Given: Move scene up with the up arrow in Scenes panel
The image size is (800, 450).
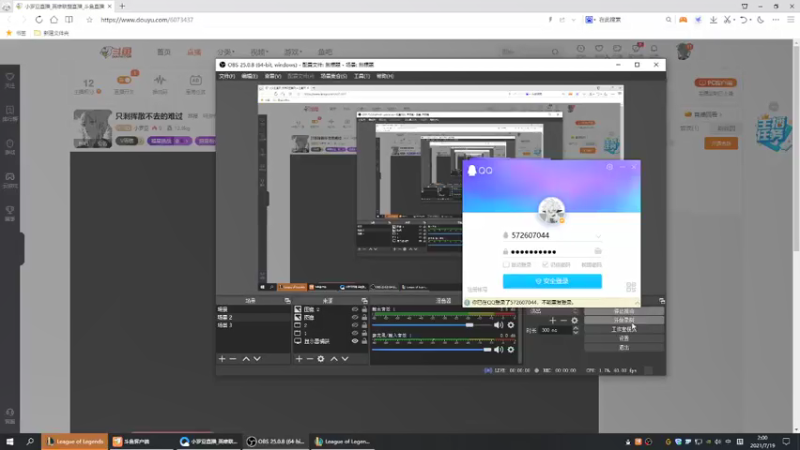Looking at the screenshot, I should [246, 359].
